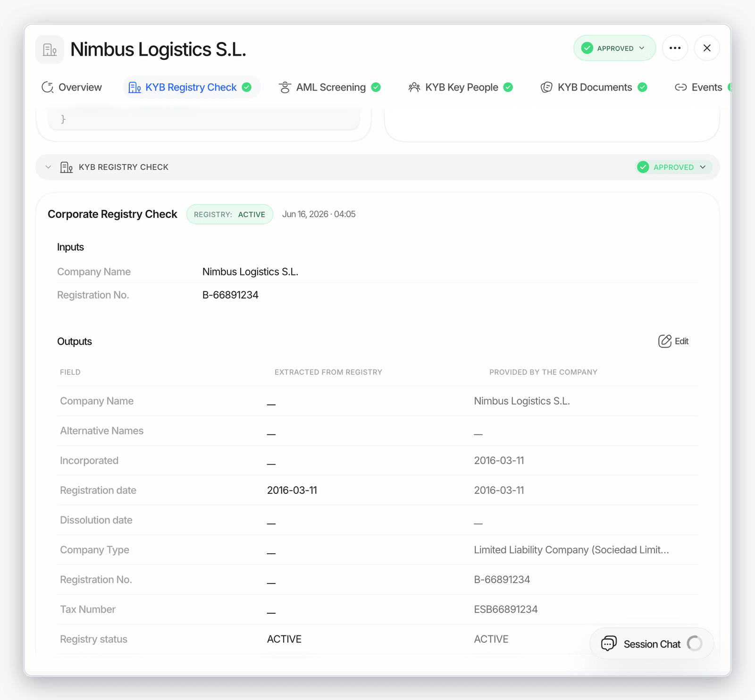This screenshot has height=700, width=755.
Task: Click the KYB Registry Check tab green checkmark
Action: click(247, 87)
